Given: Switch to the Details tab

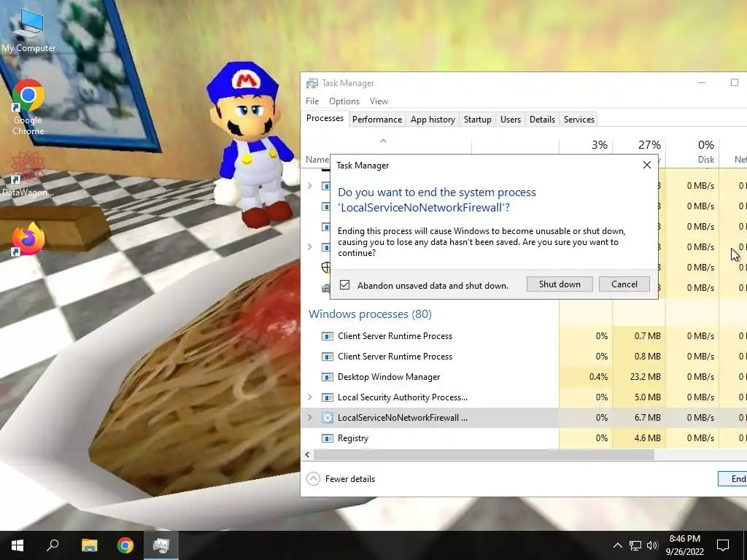Looking at the screenshot, I should point(542,119).
